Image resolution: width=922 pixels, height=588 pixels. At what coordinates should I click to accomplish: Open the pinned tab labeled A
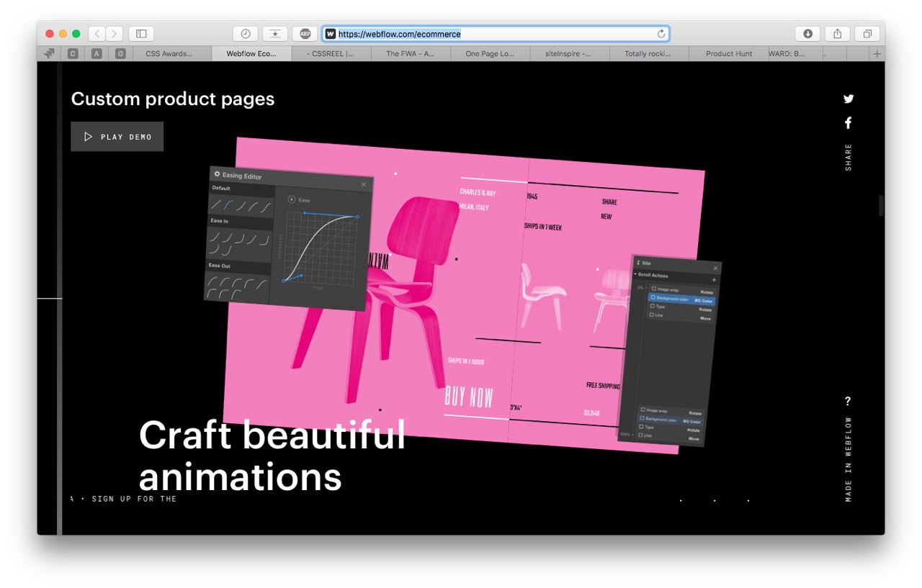point(97,53)
